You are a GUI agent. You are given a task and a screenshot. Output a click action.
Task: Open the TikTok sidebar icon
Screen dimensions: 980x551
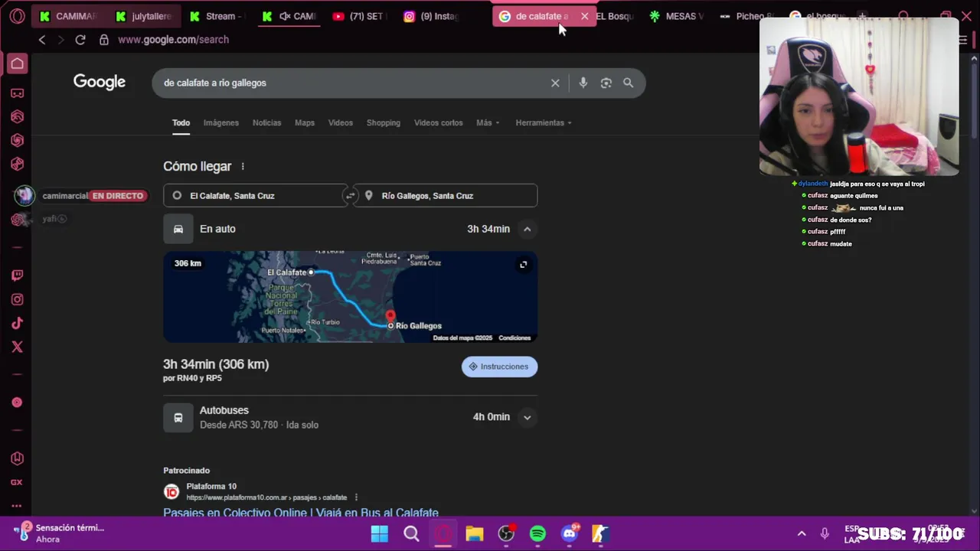point(17,324)
